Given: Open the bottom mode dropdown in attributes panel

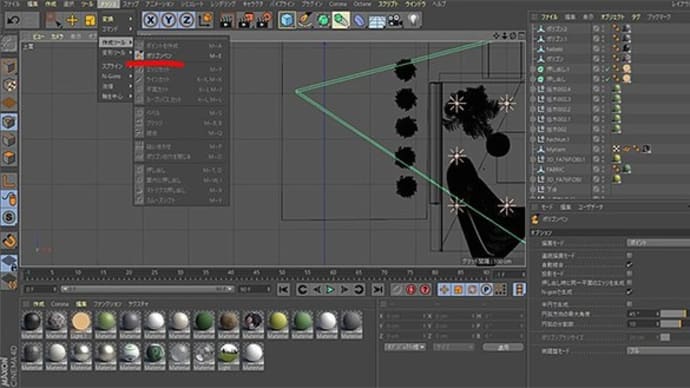Looking at the screenshot, I should [x=658, y=351].
